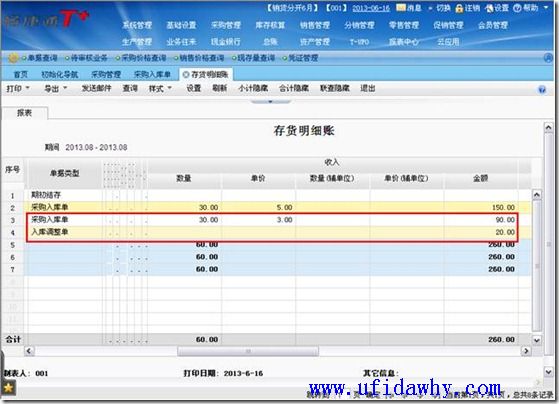This screenshot has width=559, height=404.
Task: Click the 联查隐藏 toolbar button
Action: click(335, 88)
